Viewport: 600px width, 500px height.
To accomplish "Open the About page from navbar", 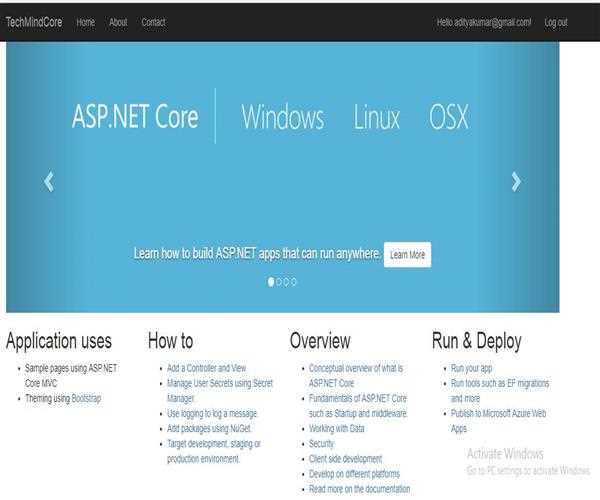I will [118, 22].
